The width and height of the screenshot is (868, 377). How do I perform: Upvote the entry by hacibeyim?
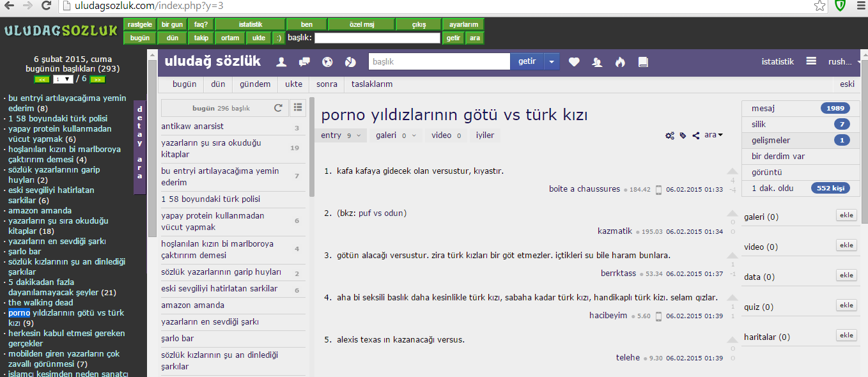pyautogui.click(x=732, y=298)
